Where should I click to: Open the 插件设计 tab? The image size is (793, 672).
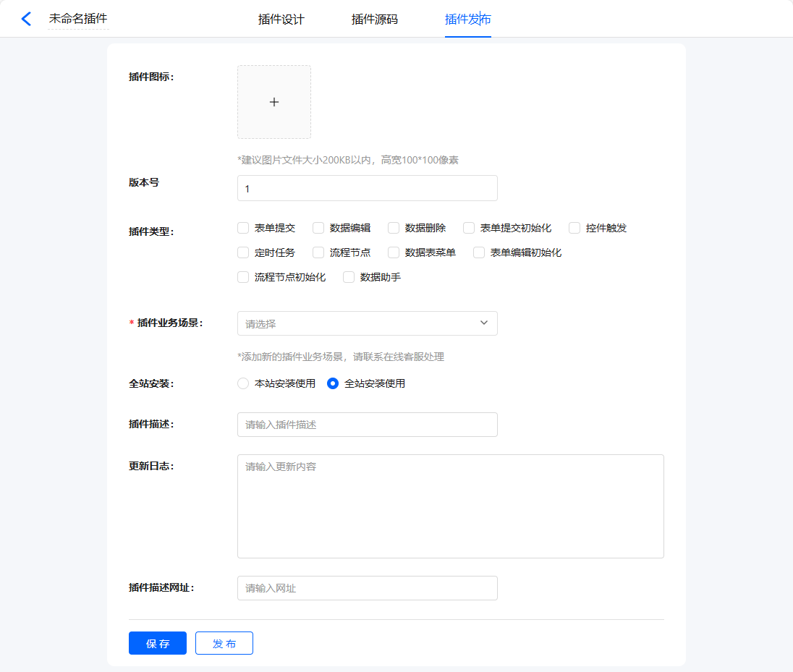click(281, 20)
